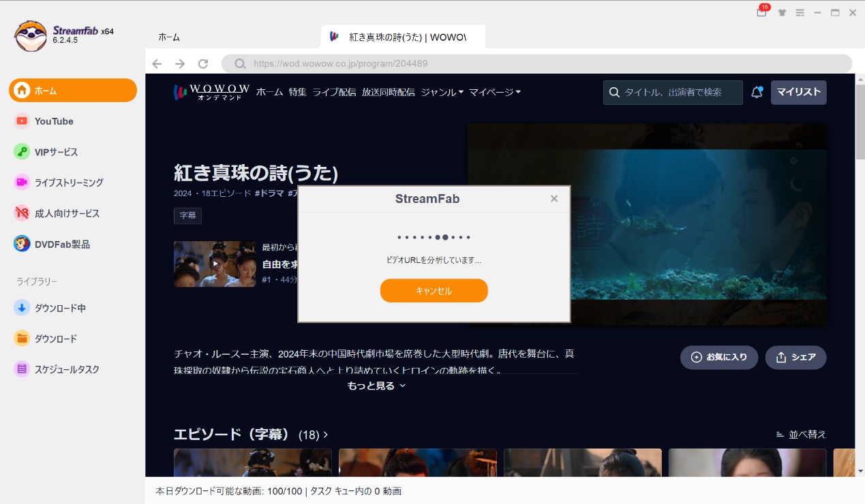Open WOWOW ホーム nav link
The width and height of the screenshot is (865, 504).
click(269, 92)
